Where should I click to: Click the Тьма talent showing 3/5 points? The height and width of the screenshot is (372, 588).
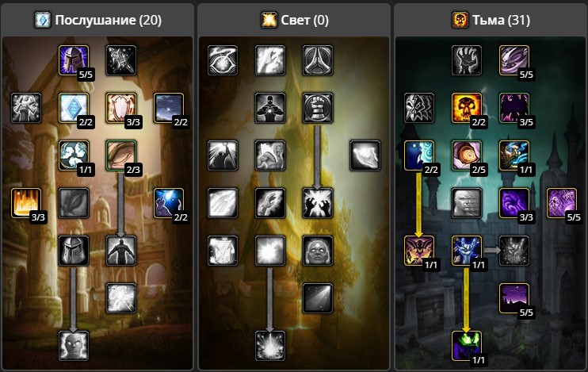[x=514, y=108]
